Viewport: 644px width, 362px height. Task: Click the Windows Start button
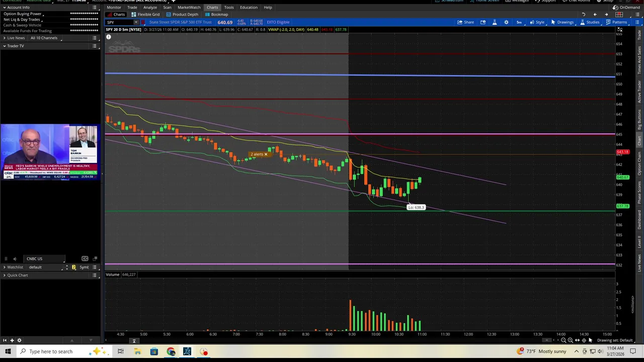tap(8, 351)
